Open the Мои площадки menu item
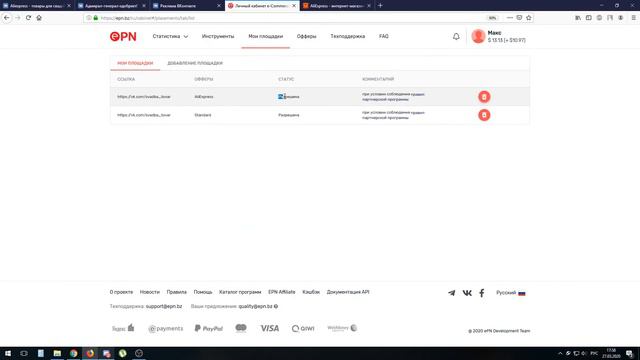The image size is (640, 360). [265, 36]
